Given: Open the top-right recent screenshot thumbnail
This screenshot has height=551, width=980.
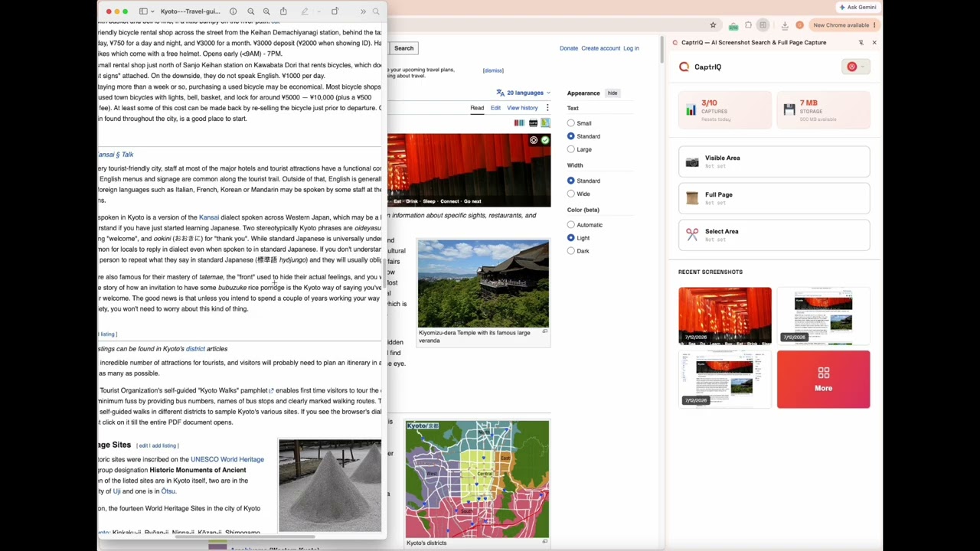Looking at the screenshot, I should click(824, 315).
